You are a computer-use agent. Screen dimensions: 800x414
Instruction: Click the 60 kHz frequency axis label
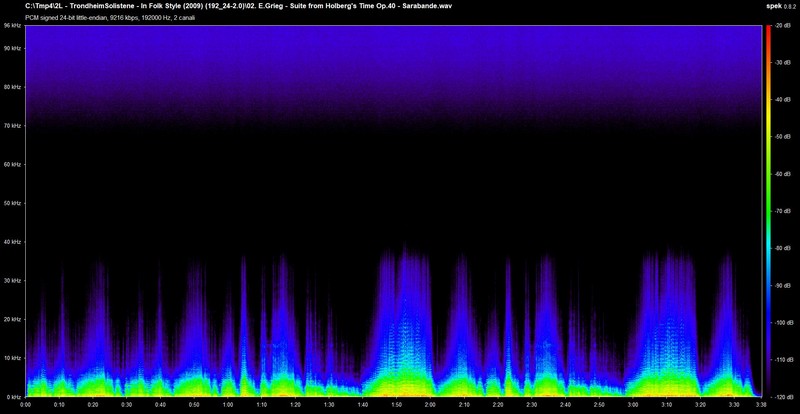(12, 164)
